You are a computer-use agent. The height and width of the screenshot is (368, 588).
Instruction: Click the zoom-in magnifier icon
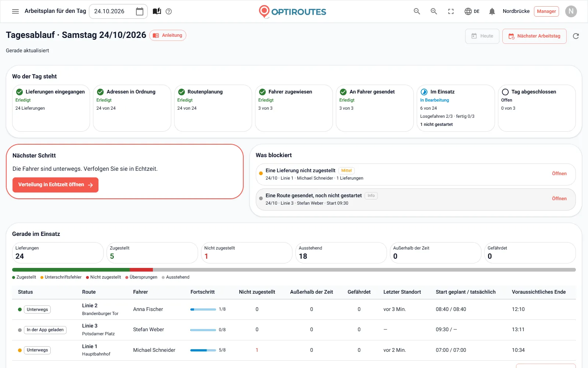434,11
